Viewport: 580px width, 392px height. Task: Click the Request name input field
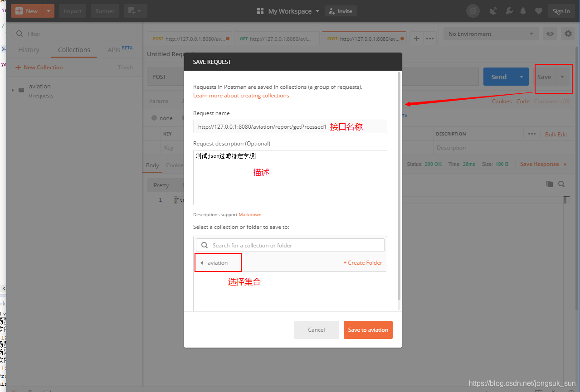coord(290,127)
